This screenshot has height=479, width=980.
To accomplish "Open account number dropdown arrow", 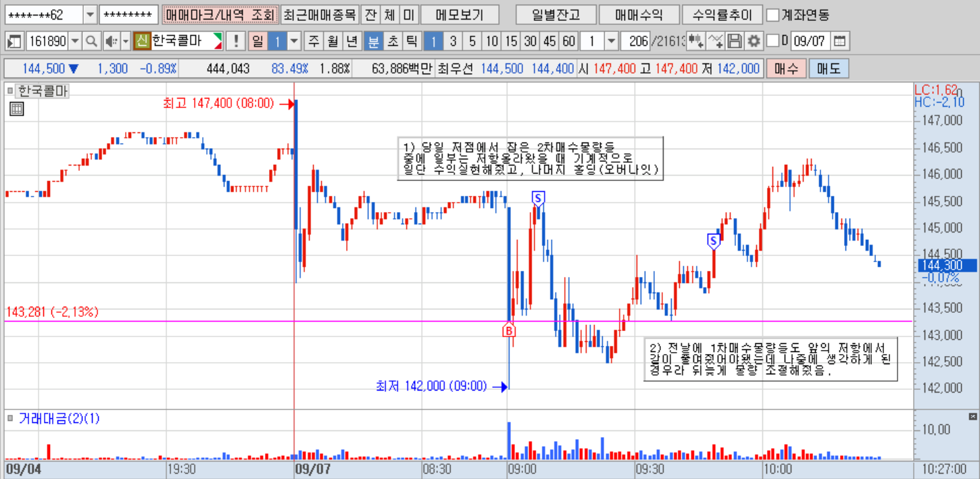I will tap(91, 14).
